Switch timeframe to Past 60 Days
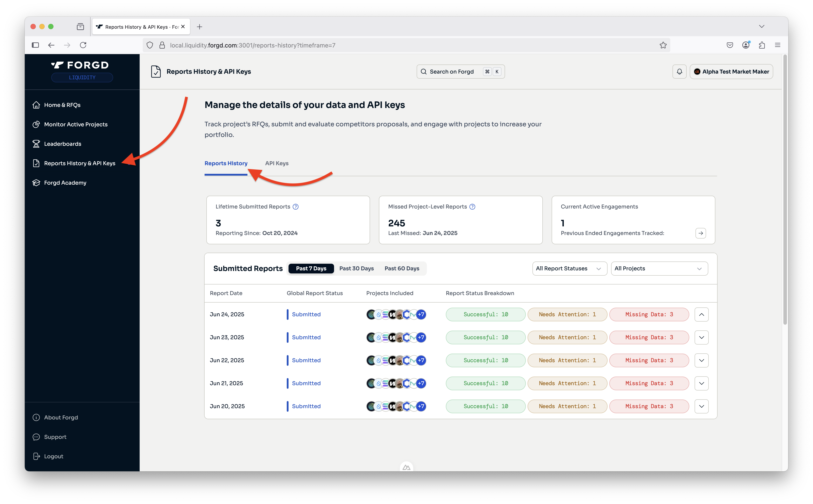 401,268
